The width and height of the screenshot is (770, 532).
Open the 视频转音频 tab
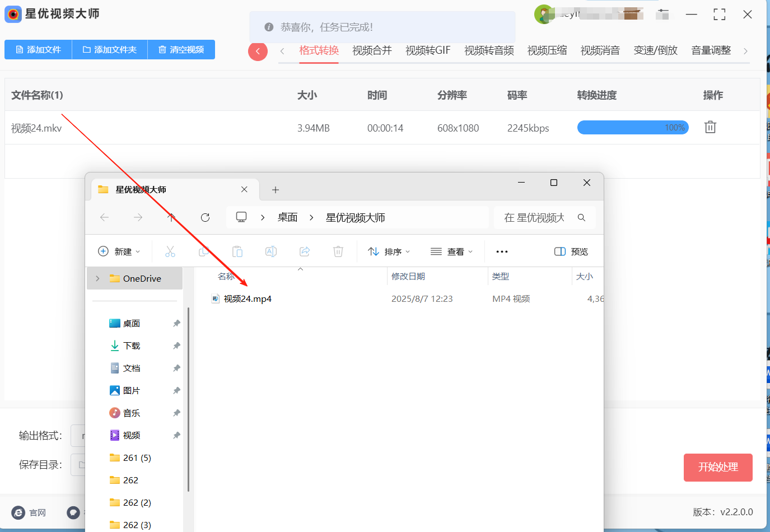489,50
